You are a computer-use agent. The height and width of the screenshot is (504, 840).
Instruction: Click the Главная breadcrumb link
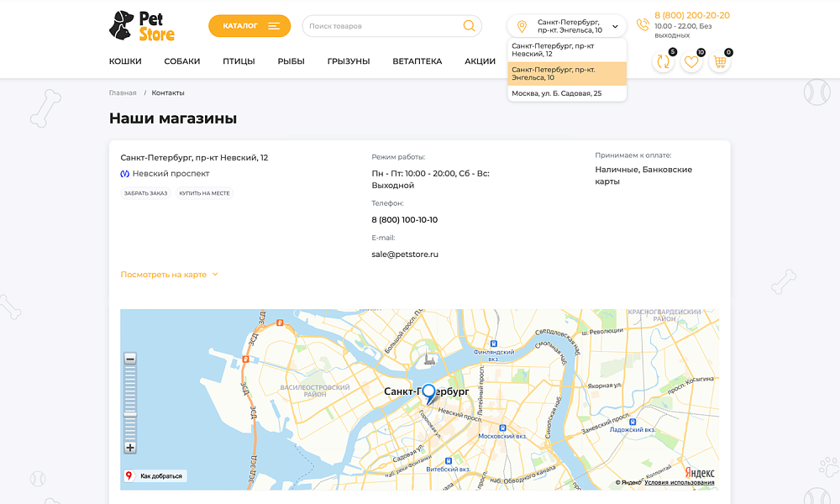click(123, 92)
